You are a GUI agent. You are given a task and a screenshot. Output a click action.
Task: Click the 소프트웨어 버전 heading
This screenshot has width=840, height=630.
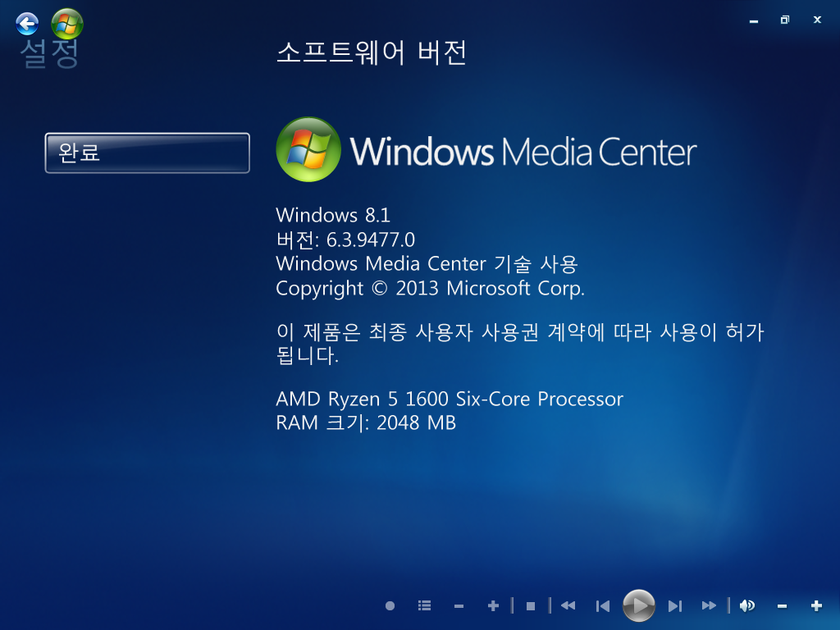pos(372,52)
